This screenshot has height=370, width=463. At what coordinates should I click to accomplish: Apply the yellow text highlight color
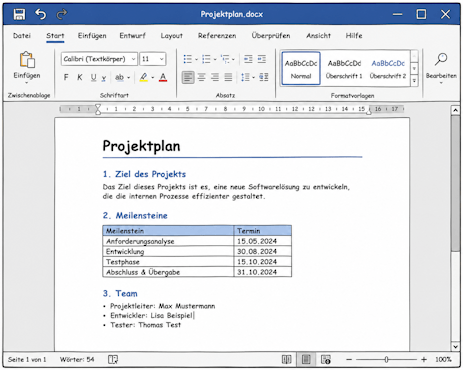click(144, 77)
